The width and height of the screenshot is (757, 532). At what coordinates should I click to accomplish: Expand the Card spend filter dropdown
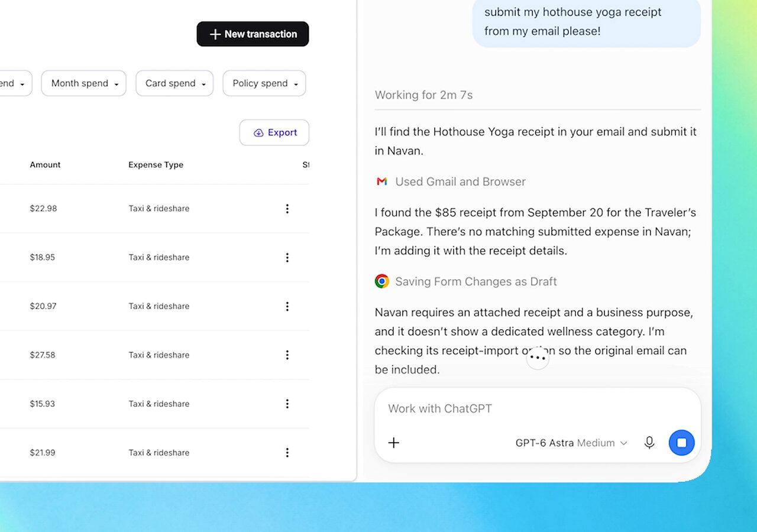tap(174, 83)
